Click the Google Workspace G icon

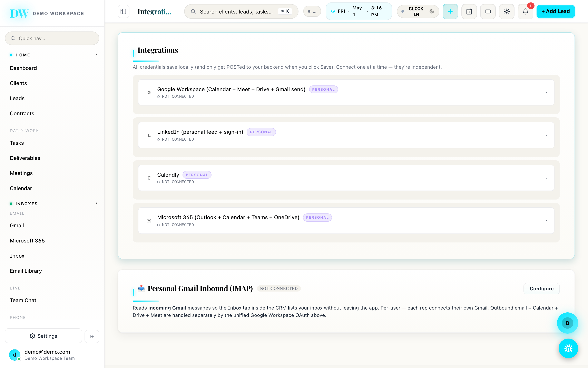(x=149, y=92)
